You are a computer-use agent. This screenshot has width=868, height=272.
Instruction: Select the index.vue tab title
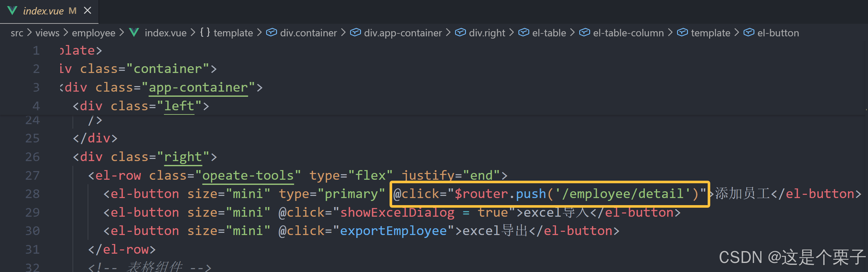point(43,11)
